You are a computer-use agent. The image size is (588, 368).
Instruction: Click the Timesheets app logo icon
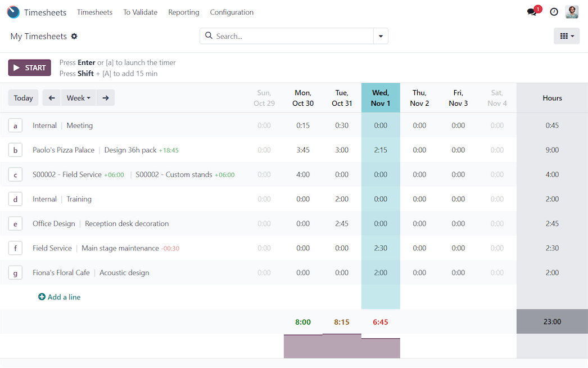(x=13, y=12)
